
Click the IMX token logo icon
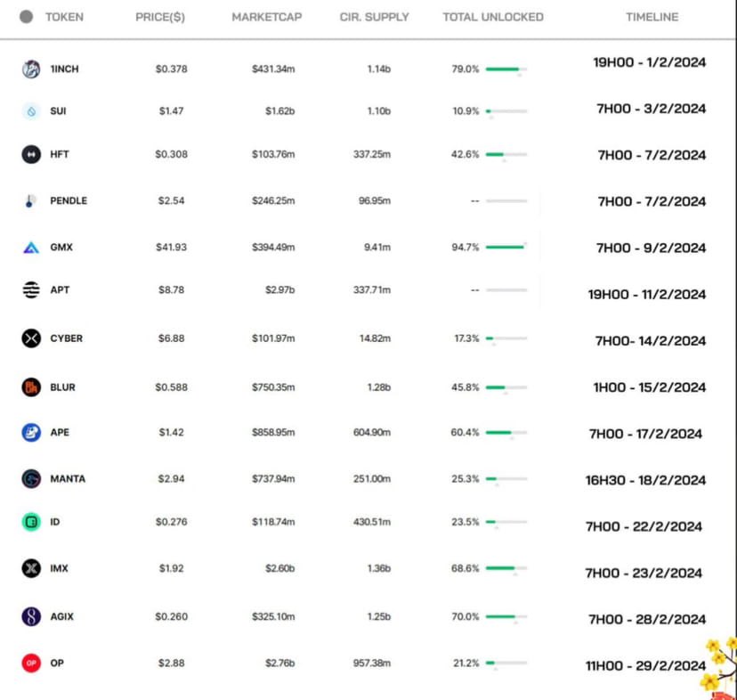click(31, 568)
